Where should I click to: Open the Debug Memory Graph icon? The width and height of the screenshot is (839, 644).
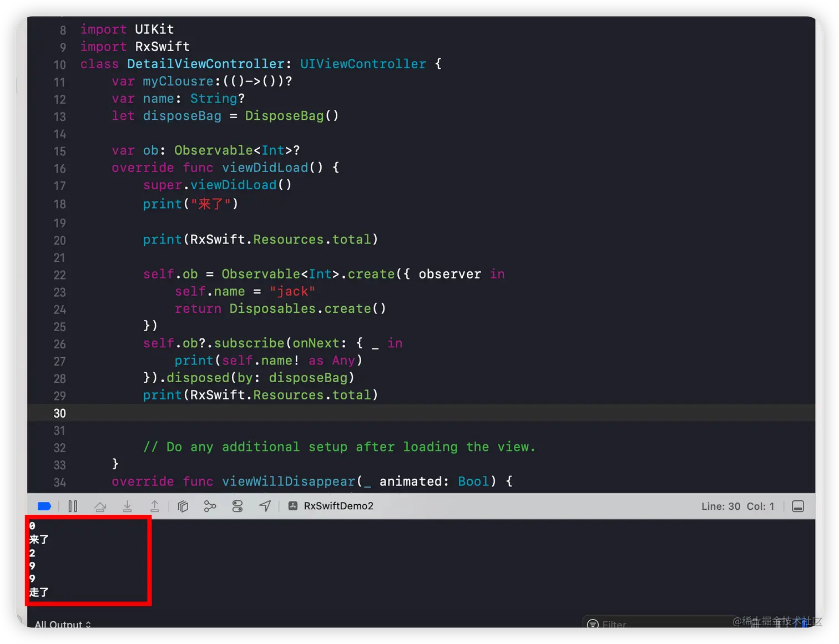click(x=210, y=506)
